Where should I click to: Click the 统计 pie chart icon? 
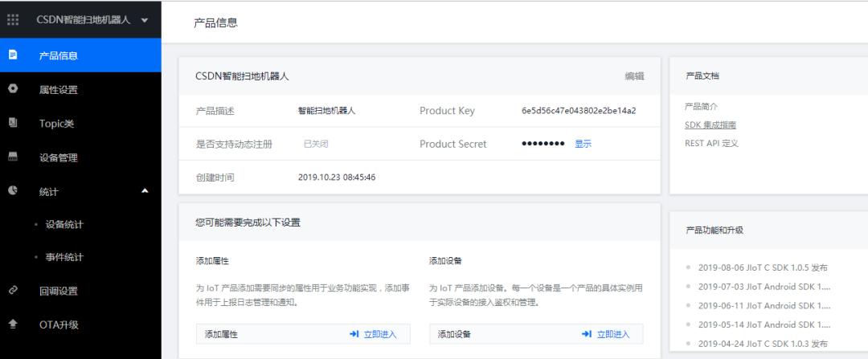13,190
